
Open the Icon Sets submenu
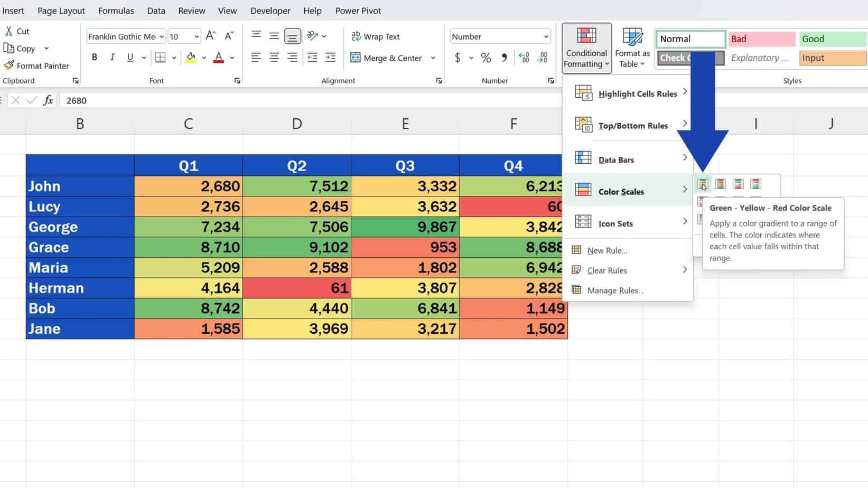click(615, 223)
